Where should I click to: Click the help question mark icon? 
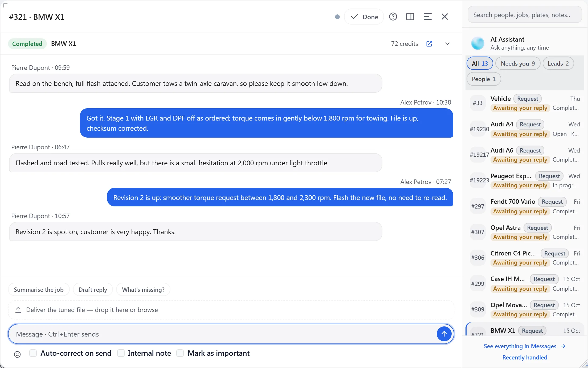coord(393,17)
